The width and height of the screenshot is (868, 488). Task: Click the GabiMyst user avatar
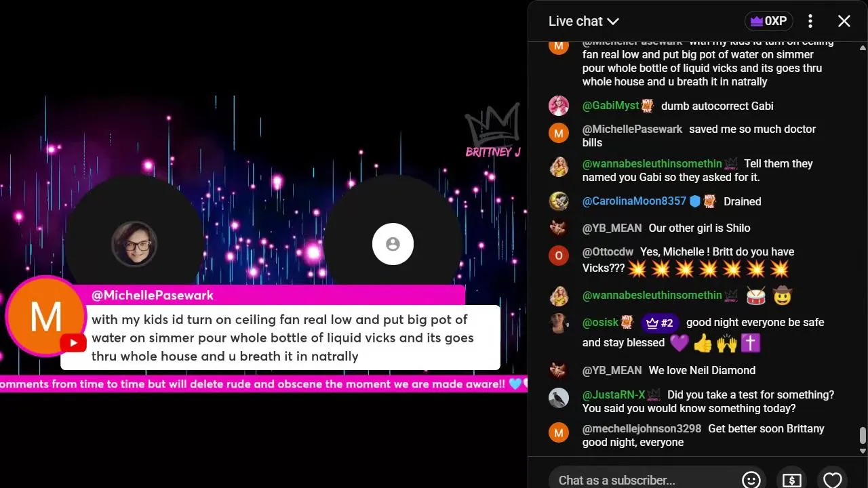coord(559,106)
